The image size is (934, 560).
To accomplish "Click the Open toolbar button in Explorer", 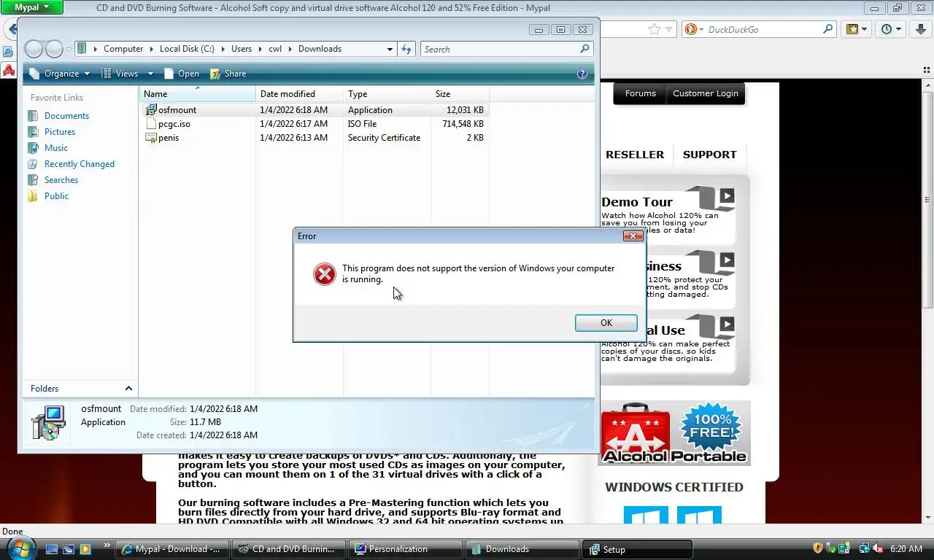I will pos(181,74).
